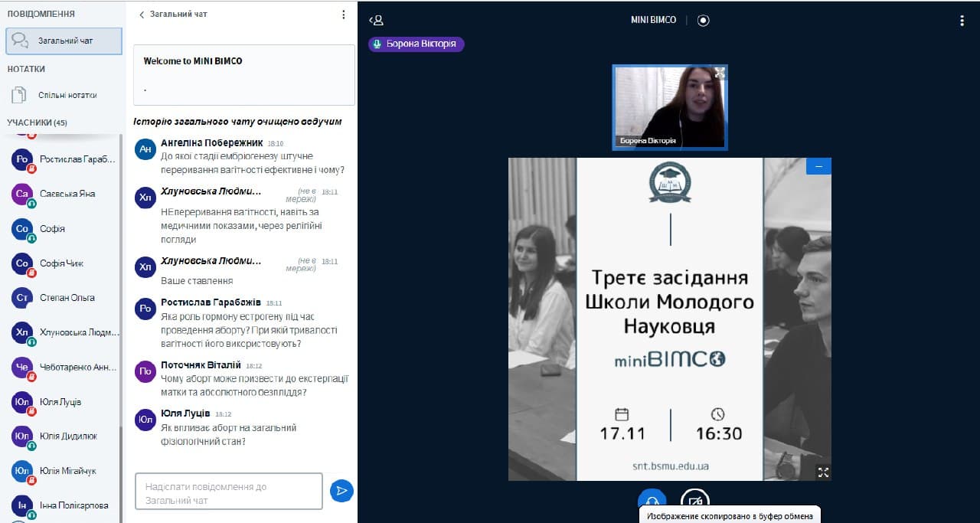Click the message starting 'До якої стадії ембріогенезу'

click(x=253, y=163)
